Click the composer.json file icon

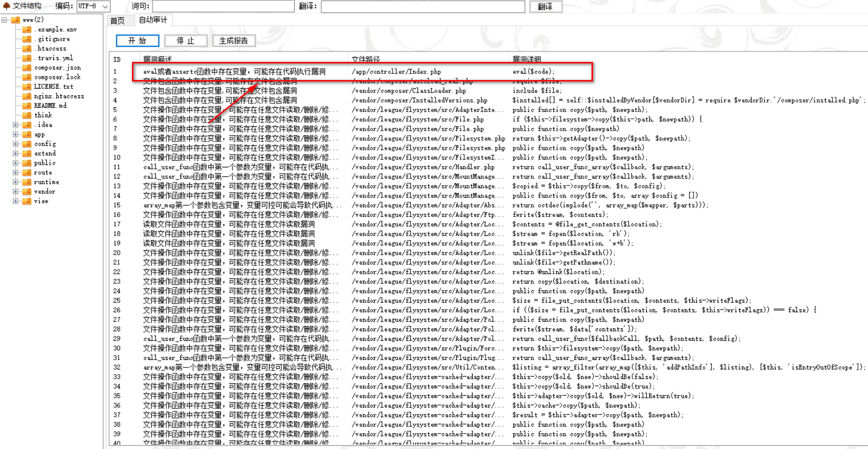(x=27, y=68)
